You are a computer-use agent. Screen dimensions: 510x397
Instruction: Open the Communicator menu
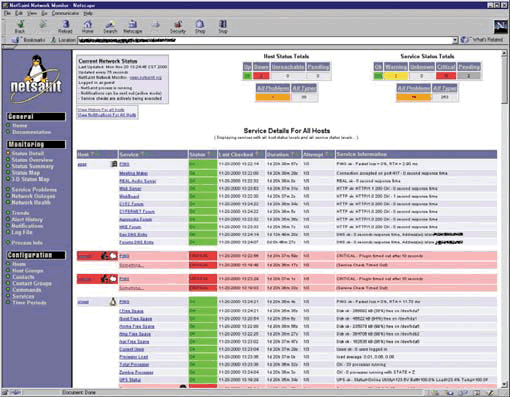pyautogui.click(x=65, y=13)
